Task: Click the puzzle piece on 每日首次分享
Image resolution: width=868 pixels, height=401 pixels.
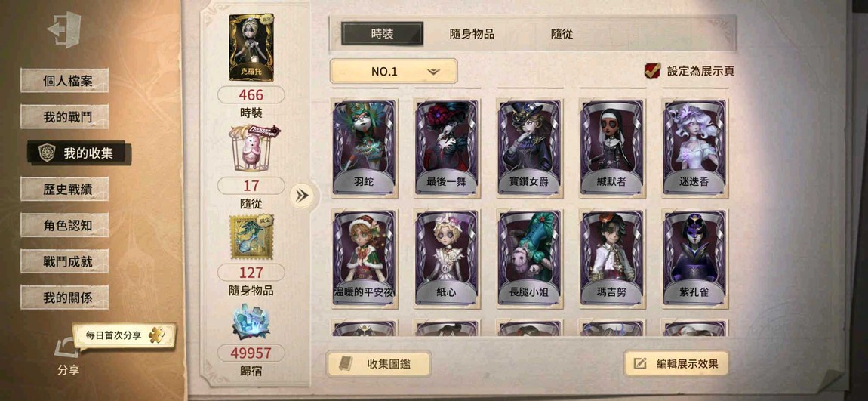Action: click(x=156, y=335)
